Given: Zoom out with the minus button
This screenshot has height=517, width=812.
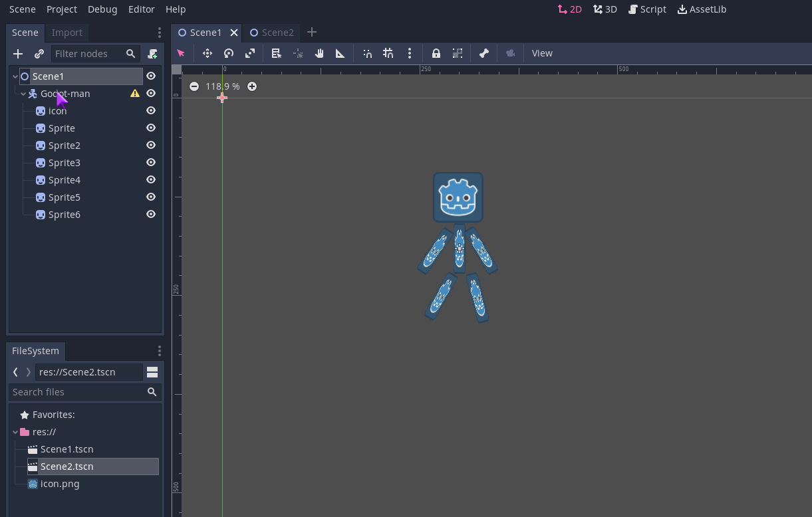Looking at the screenshot, I should [194, 86].
